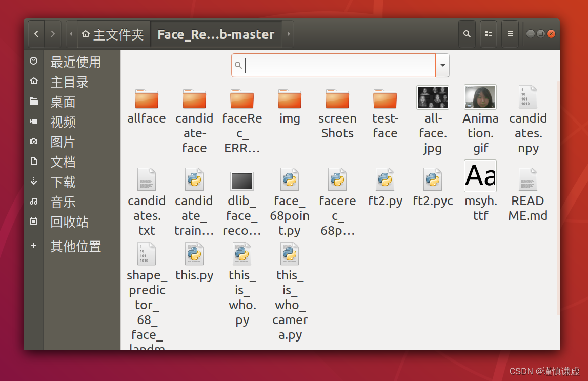The height and width of the screenshot is (381, 588).
Task: Show earlier path with the left path arrow
Action: 71,34
